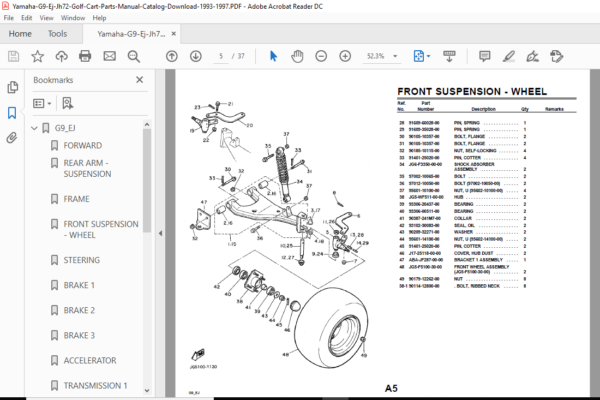Image resolution: width=600 pixels, height=400 pixels.
Task: Collapse the navigation pane with arrow
Action: point(160,233)
